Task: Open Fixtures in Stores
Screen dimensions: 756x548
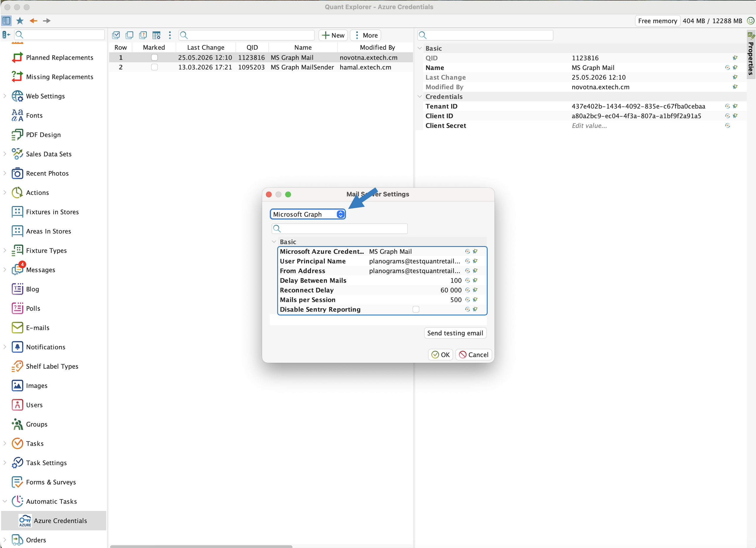Action: coord(52,212)
